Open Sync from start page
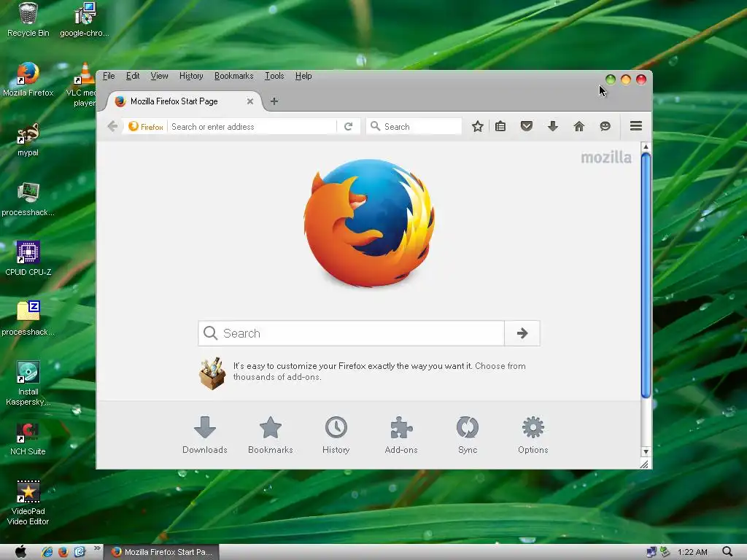The image size is (747, 560). (468, 435)
